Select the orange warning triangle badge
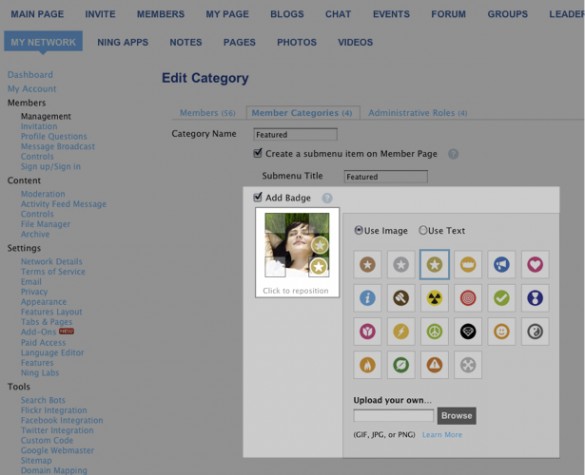The width and height of the screenshot is (585, 475). point(435,365)
